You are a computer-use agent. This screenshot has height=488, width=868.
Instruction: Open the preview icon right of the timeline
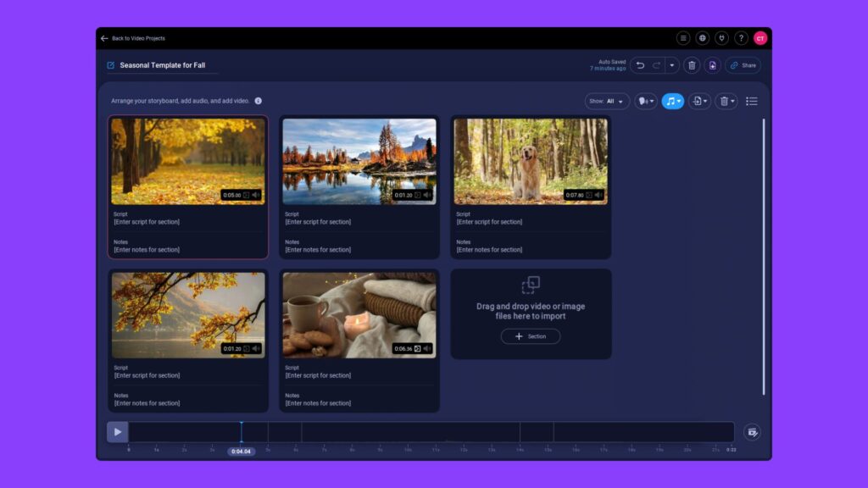pos(753,432)
